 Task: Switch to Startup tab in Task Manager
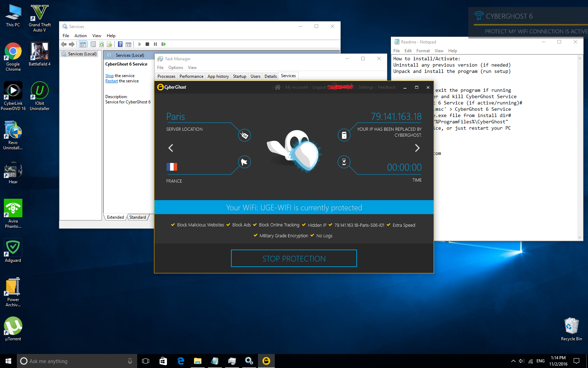(x=240, y=76)
